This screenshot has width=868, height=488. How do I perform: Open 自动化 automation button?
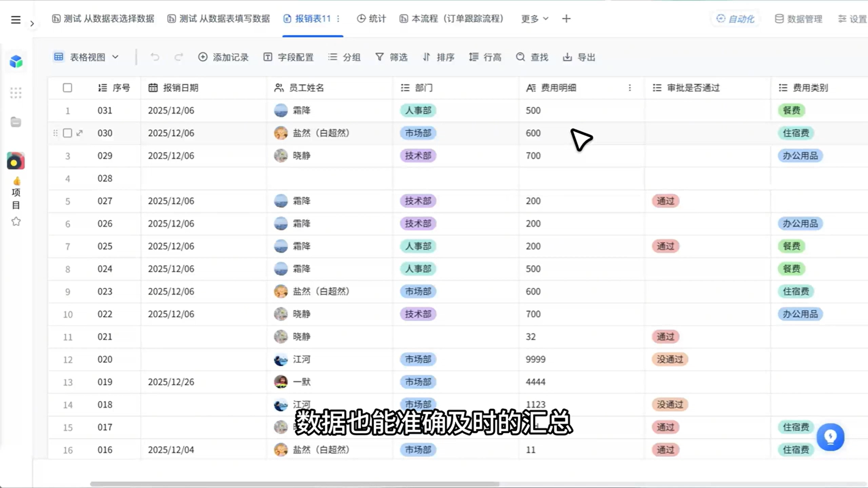pos(735,19)
